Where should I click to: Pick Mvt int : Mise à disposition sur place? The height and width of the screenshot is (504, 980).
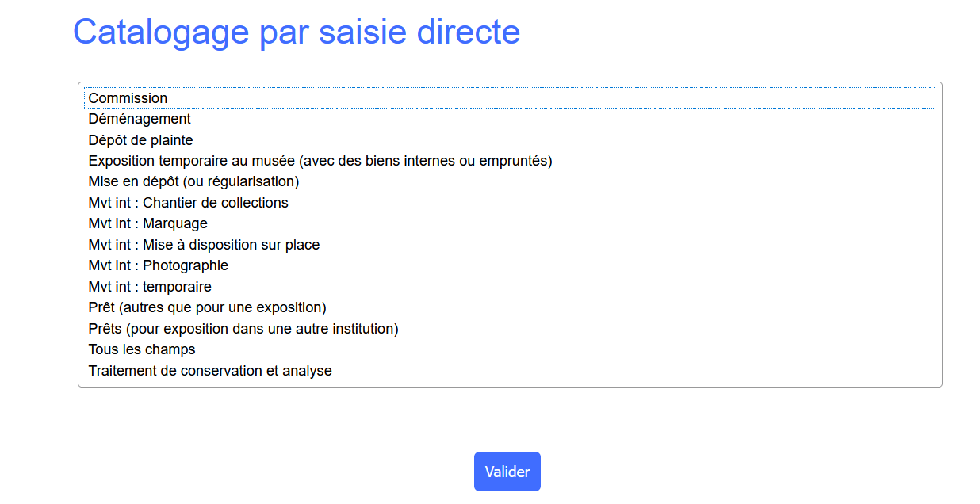click(x=205, y=245)
